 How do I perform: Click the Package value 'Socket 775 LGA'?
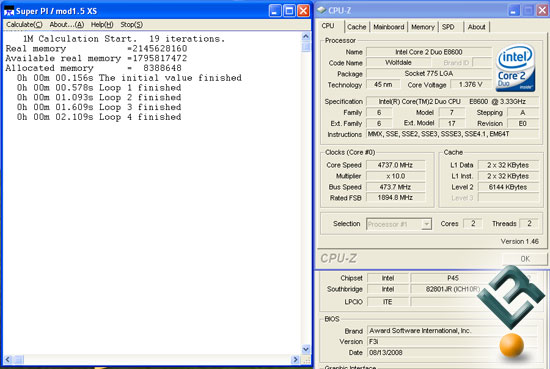pos(429,73)
